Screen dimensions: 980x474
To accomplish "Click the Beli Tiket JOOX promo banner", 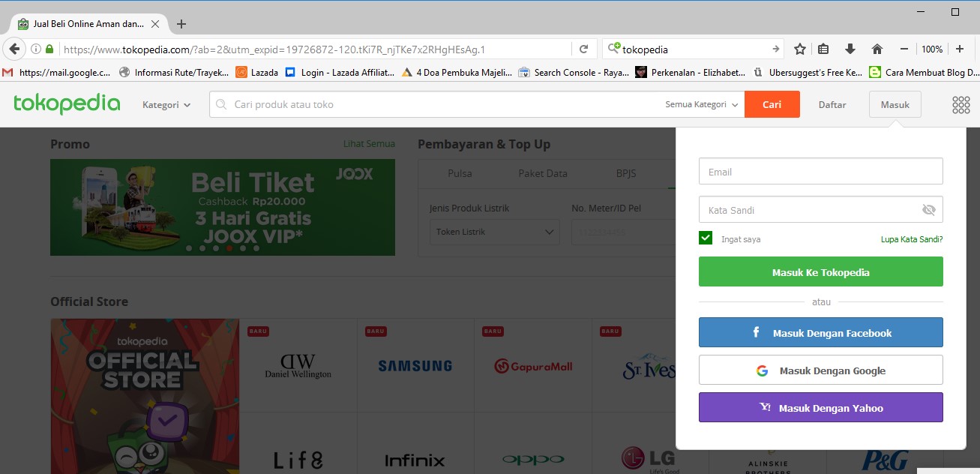I will [x=223, y=207].
